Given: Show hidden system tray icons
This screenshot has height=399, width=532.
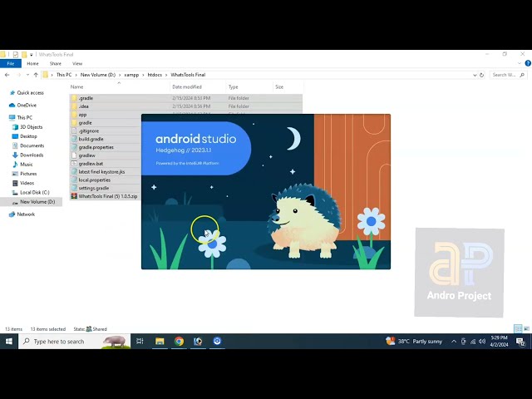Looking at the screenshot, I should (x=454, y=342).
